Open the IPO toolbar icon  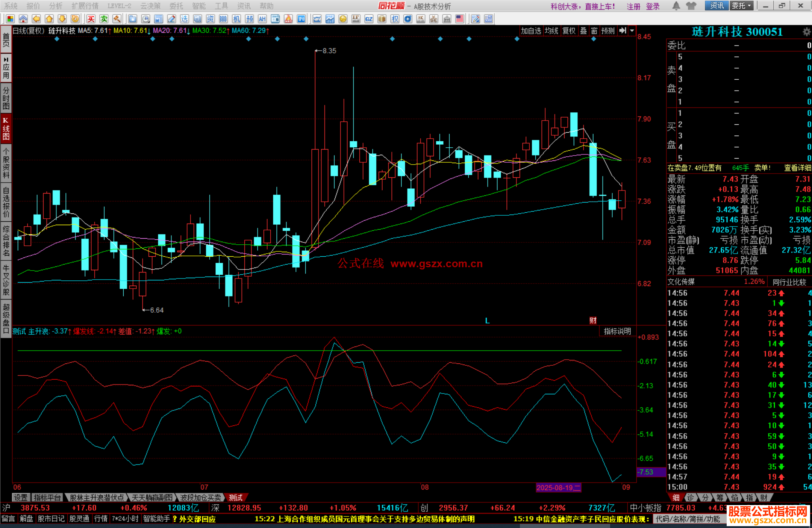[301, 19]
